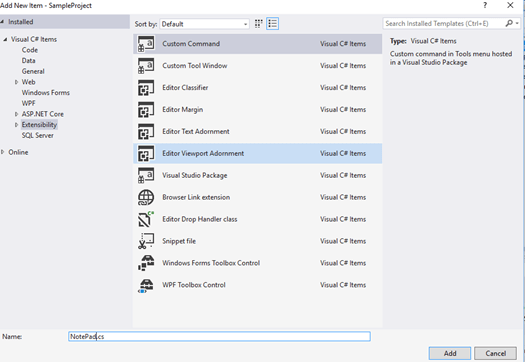Click the Add button

[450, 353]
